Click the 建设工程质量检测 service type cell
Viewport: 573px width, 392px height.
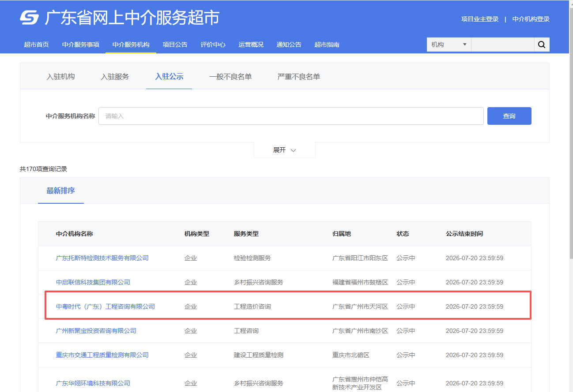coord(259,355)
